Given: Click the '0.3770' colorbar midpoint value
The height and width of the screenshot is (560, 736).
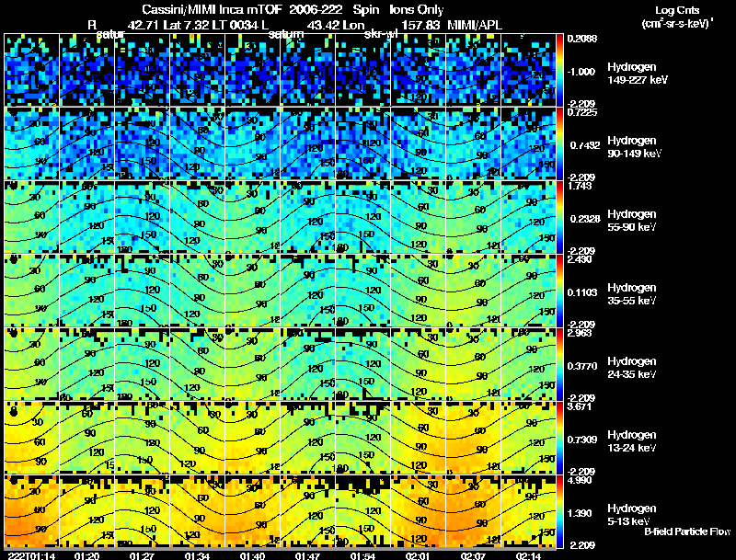Looking at the screenshot, I should (582, 366).
